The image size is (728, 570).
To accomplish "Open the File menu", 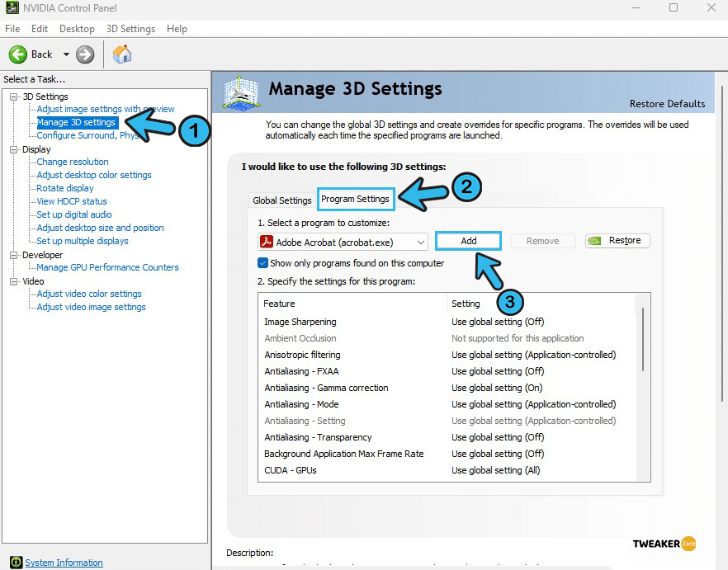I will [x=12, y=29].
